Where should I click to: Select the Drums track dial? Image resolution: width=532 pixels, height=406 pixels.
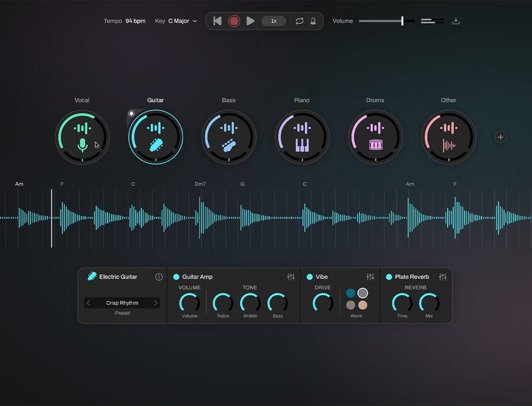(x=375, y=137)
